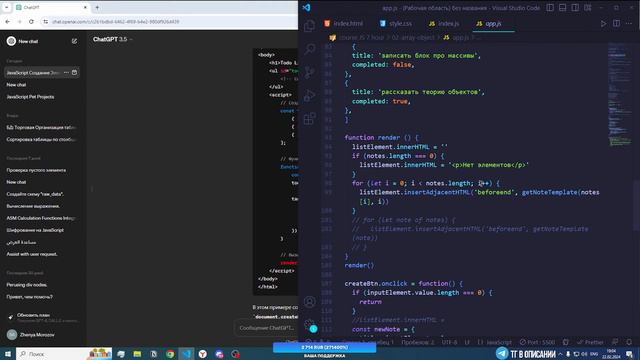The image size is (640, 360).
Task: Open the Windows Start menu
Action: tap(7, 354)
